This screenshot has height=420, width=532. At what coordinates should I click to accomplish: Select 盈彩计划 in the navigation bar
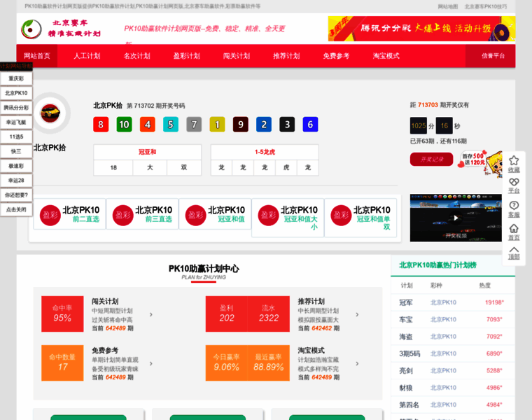(186, 56)
